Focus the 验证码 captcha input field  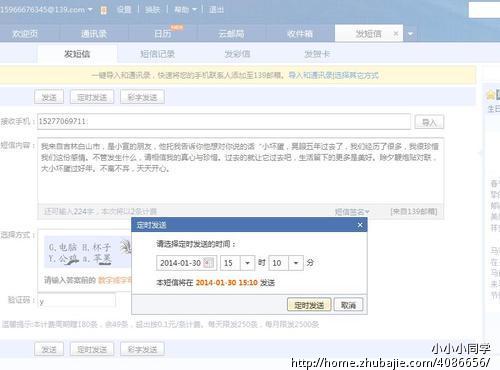[77, 301]
